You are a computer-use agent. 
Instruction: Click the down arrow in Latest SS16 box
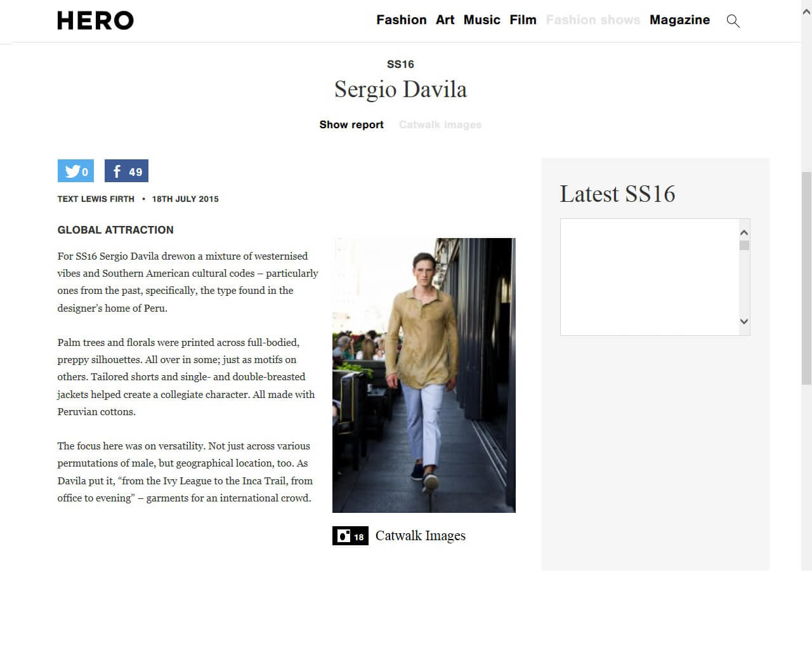click(744, 321)
